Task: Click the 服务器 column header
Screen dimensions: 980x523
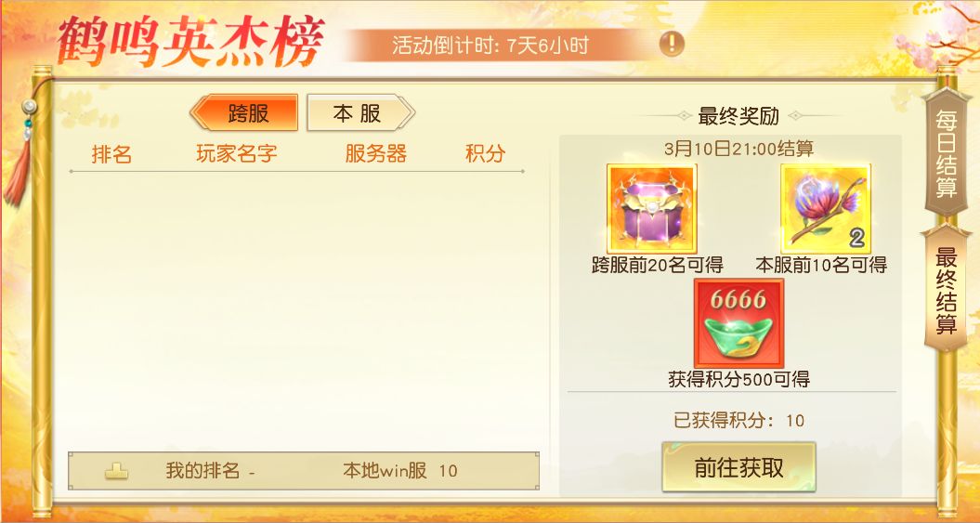Action: click(x=375, y=153)
